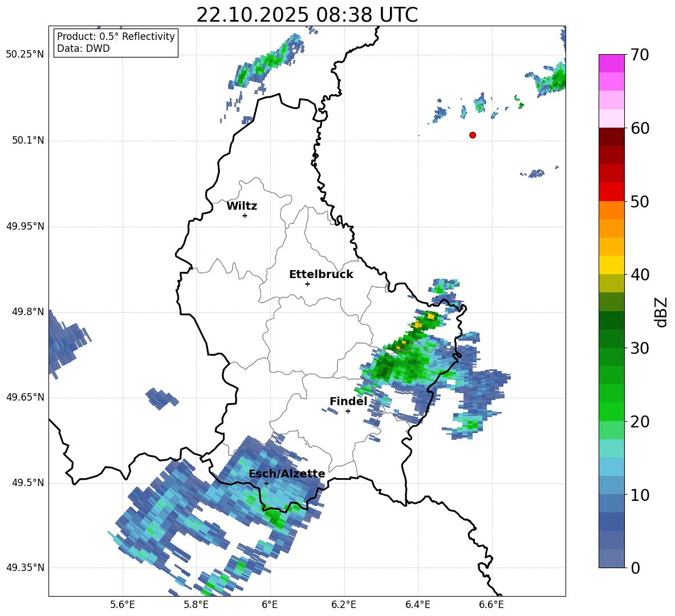Click the red dot marker on the map

473,135
